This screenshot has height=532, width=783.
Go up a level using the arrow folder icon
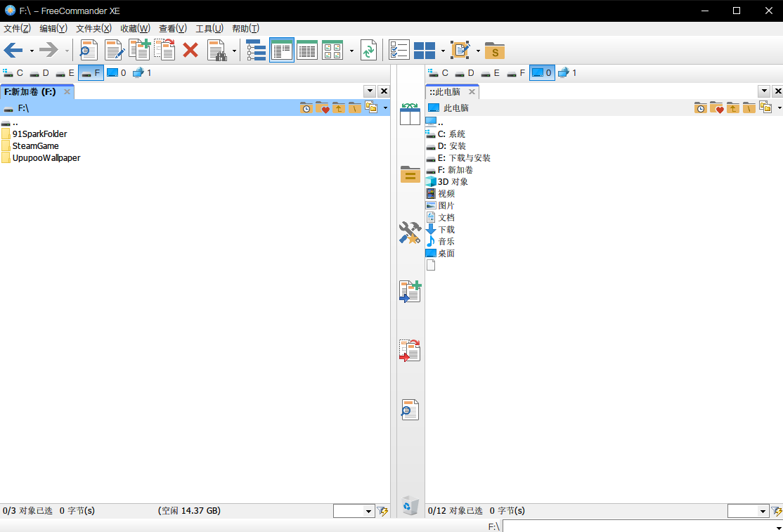point(339,108)
